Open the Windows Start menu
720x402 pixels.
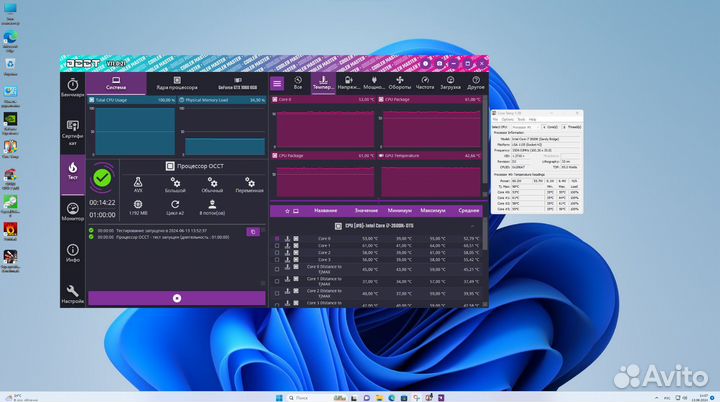(x=279, y=397)
